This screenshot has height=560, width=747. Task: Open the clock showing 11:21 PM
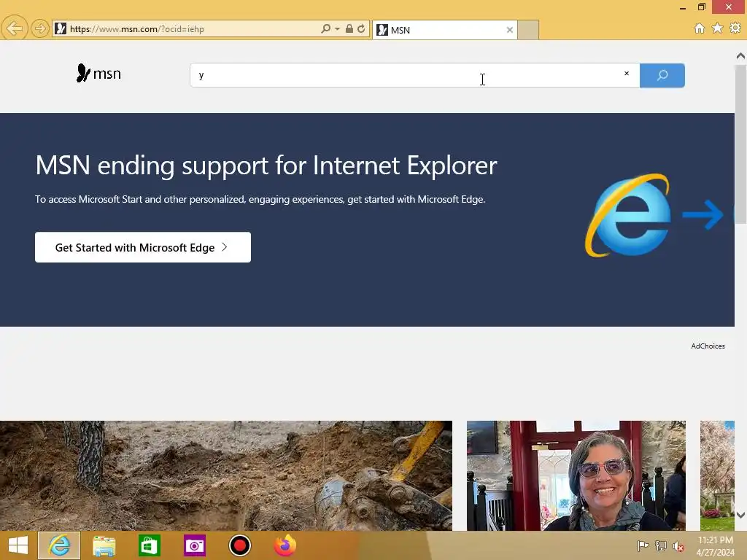(715, 546)
